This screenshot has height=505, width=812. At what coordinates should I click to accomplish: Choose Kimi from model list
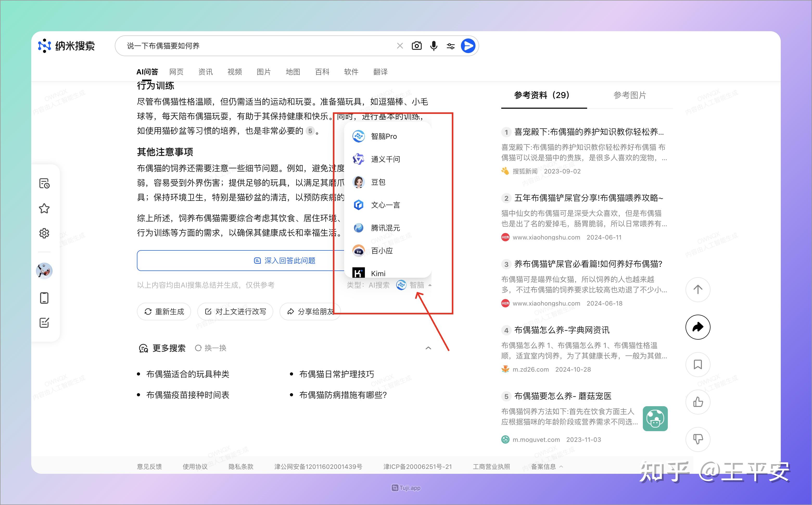pos(388,273)
